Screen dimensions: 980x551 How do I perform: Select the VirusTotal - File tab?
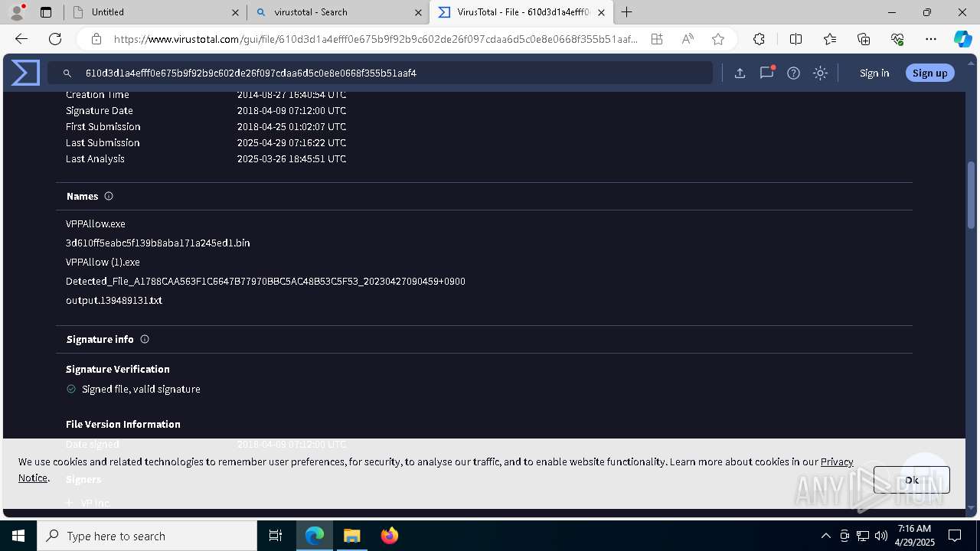pos(521,12)
